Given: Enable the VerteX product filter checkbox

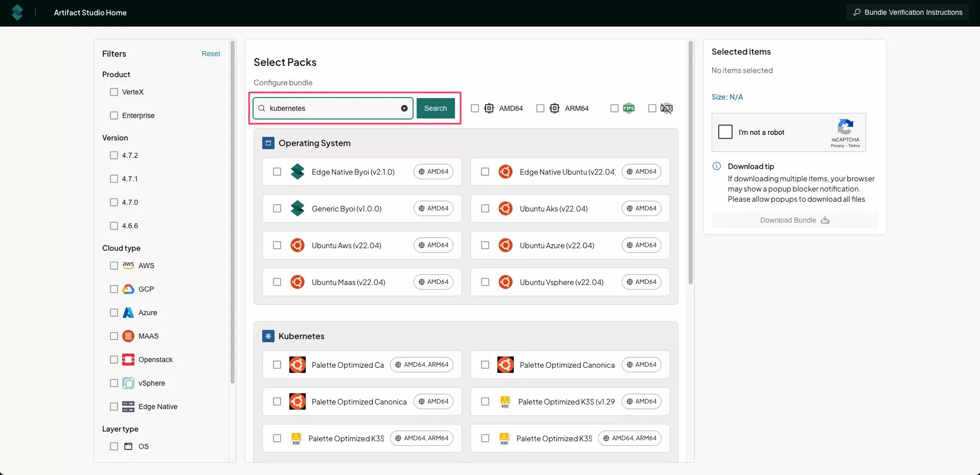Looking at the screenshot, I should pyautogui.click(x=114, y=92).
